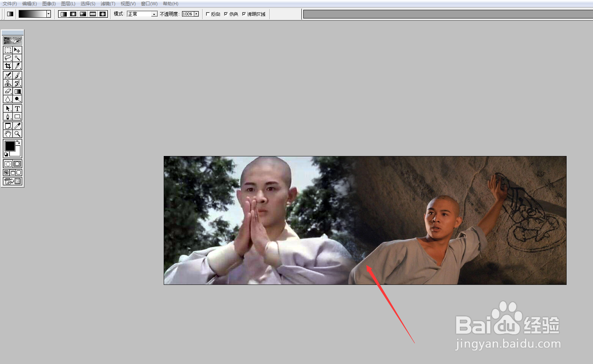Click the gradient tool preset icon in options bar

click(10, 14)
